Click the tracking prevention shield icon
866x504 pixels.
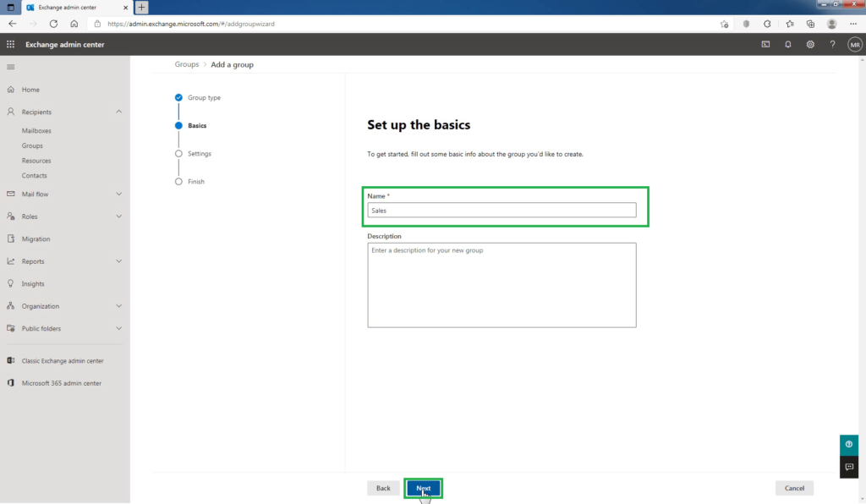coord(746,24)
